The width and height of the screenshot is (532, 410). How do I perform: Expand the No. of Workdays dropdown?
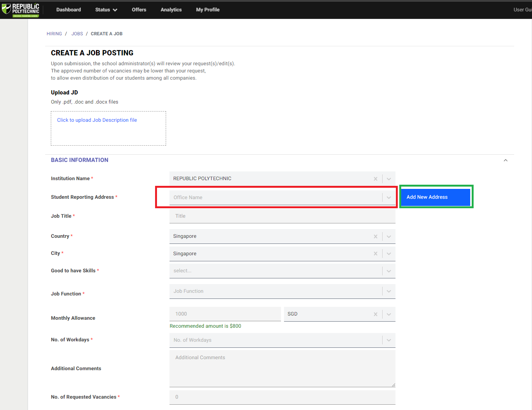tap(389, 340)
